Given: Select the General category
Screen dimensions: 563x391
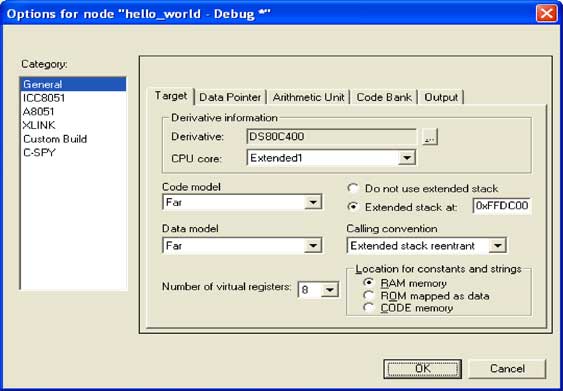Looking at the screenshot, I should (x=73, y=84).
